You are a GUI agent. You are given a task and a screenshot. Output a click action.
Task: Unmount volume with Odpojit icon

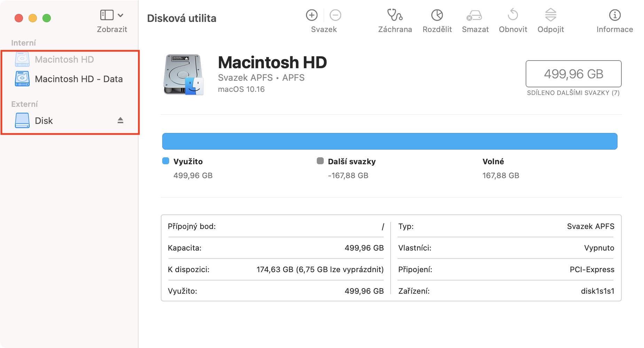point(550,15)
